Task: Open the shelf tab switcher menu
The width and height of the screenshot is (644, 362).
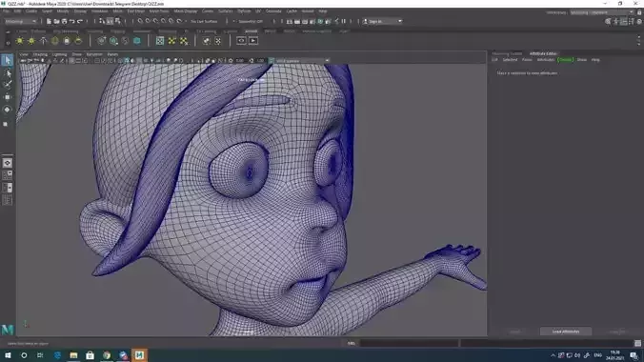Action: point(8,31)
